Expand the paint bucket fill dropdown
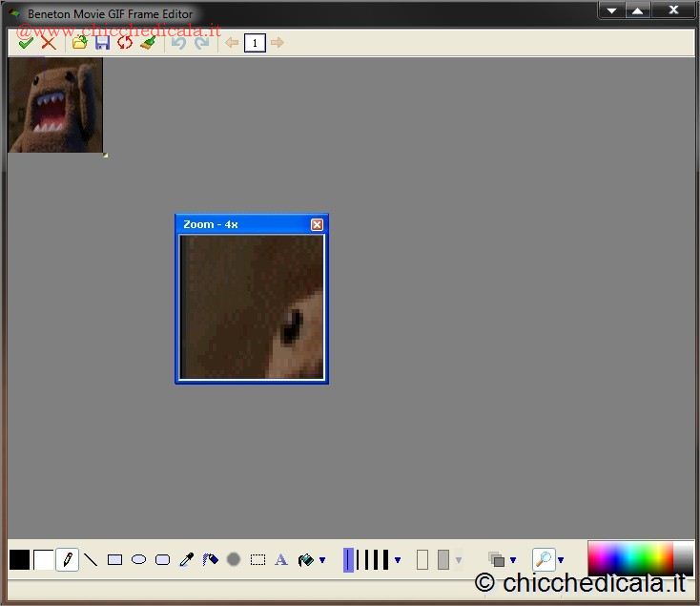The image size is (700, 606). pyautogui.click(x=322, y=561)
